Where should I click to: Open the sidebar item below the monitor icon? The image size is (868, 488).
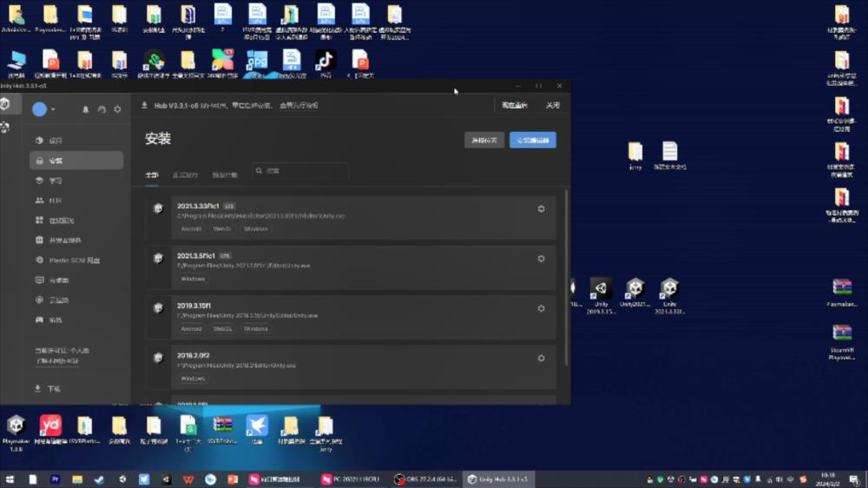pos(76,300)
